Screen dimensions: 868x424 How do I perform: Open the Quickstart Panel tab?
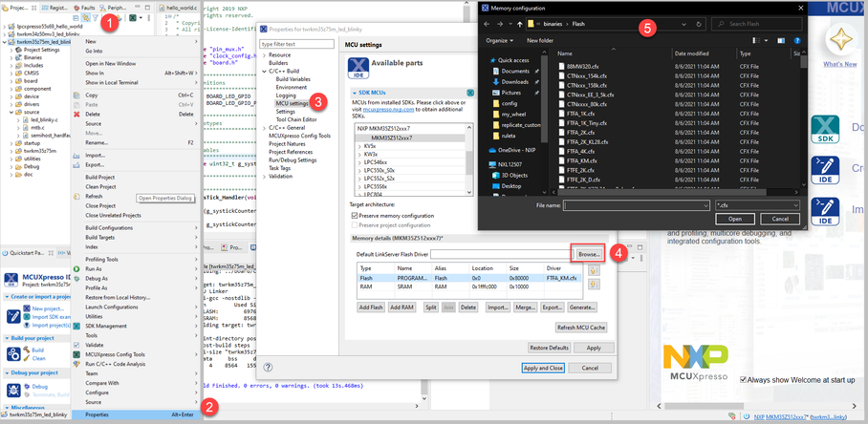27,253
